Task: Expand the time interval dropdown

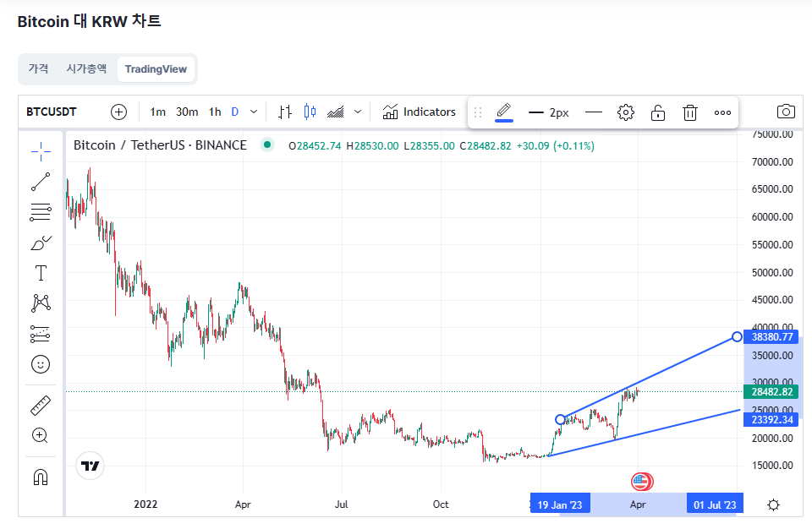Action: pyautogui.click(x=254, y=112)
